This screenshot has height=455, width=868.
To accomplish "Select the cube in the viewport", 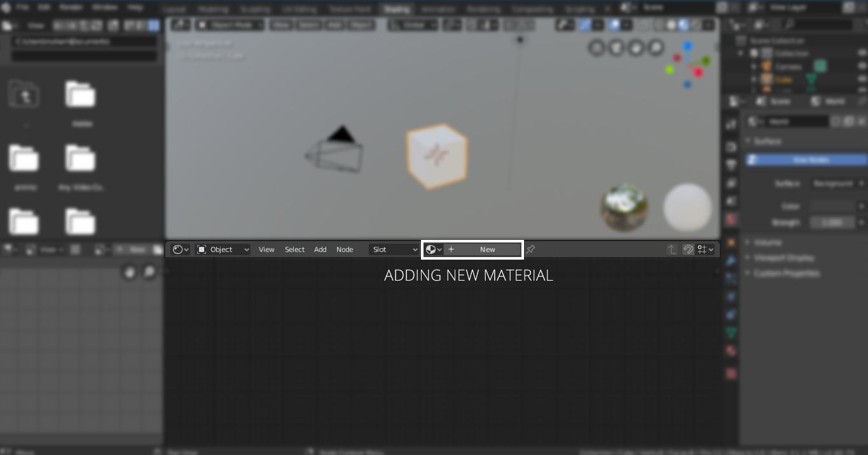I will tap(437, 156).
